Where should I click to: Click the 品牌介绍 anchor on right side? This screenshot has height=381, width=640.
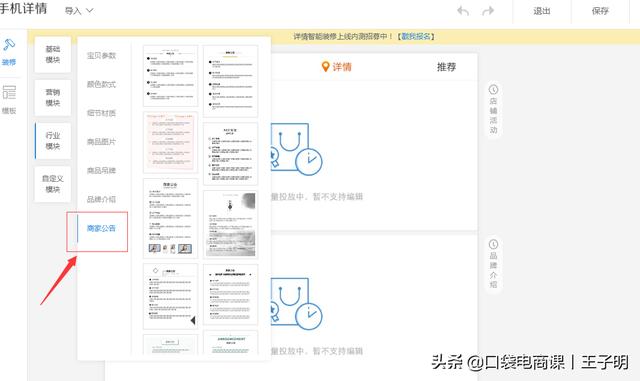click(493, 264)
